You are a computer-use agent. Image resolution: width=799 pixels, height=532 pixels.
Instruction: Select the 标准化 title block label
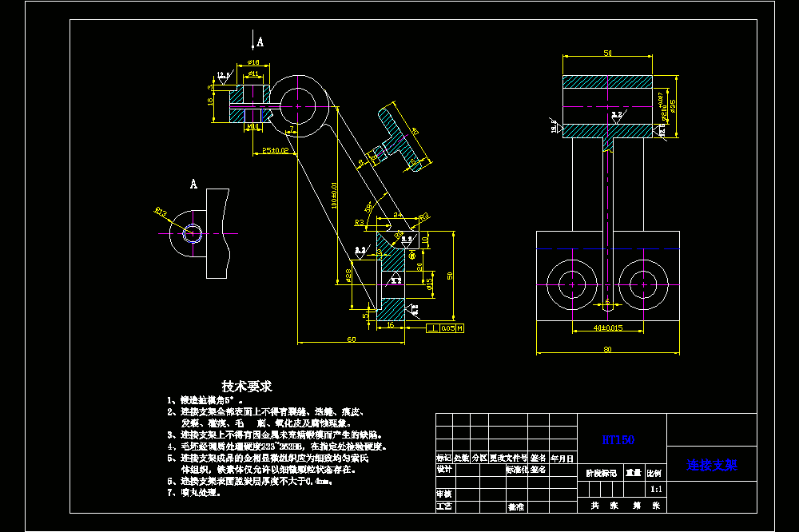coord(517,470)
